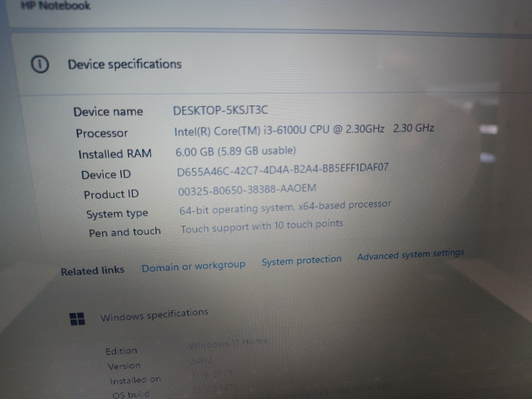Click the Device specifications info icon
The image size is (532, 399).
click(40, 64)
